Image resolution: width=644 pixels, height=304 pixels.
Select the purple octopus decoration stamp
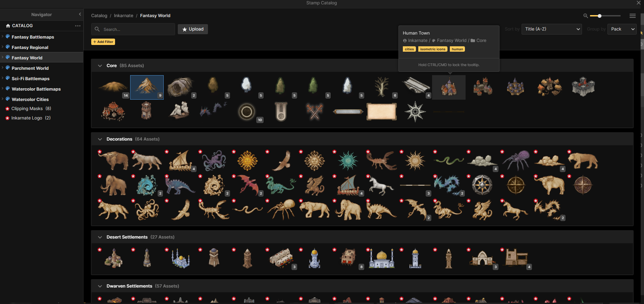point(214,160)
